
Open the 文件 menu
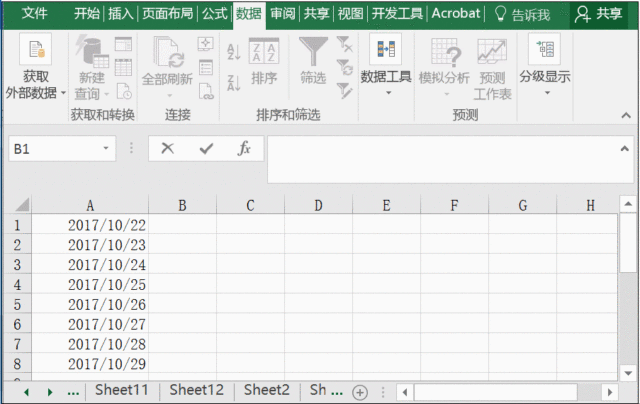point(35,14)
